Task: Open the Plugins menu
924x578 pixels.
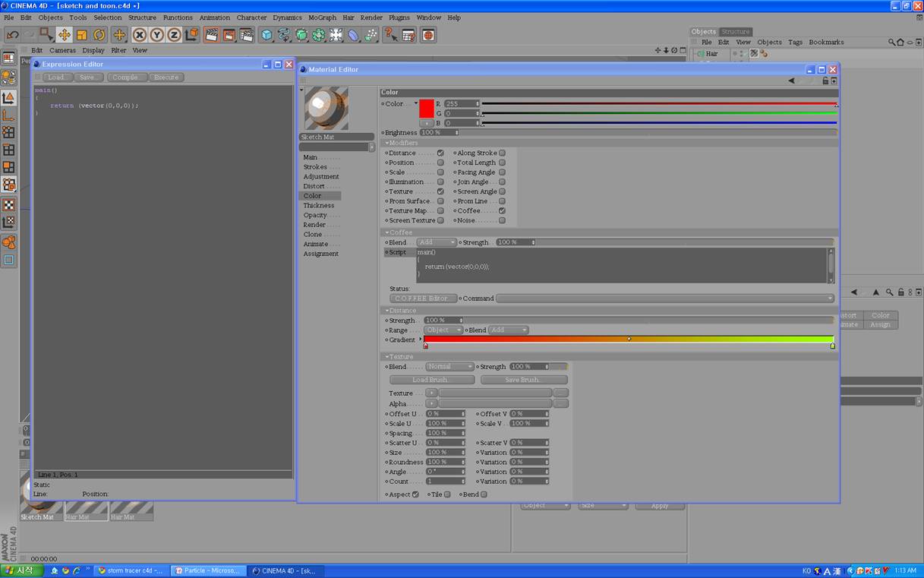Action: [x=399, y=17]
